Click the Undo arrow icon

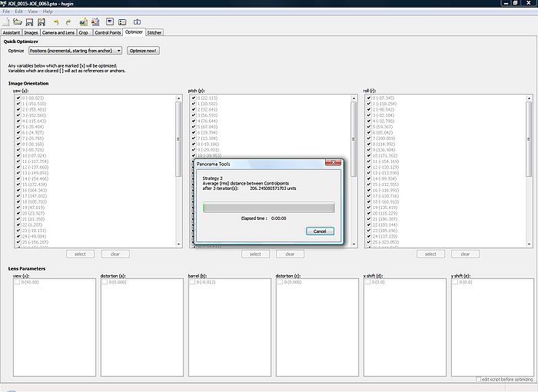tap(56, 22)
